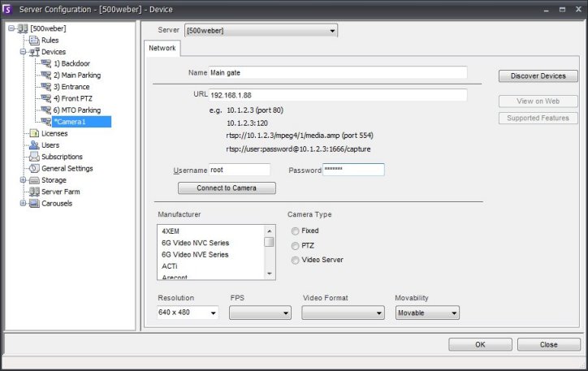Open the Resolution dropdown 640 x 480
Viewport: 588px width, 371px height.
pyautogui.click(x=188, y=313)
